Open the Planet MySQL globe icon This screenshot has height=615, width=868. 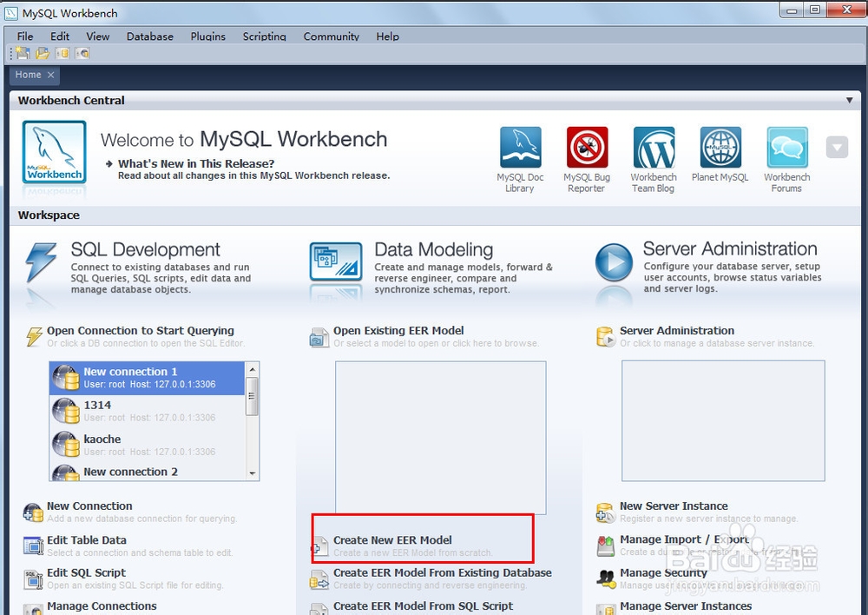(x=720, y=148)
